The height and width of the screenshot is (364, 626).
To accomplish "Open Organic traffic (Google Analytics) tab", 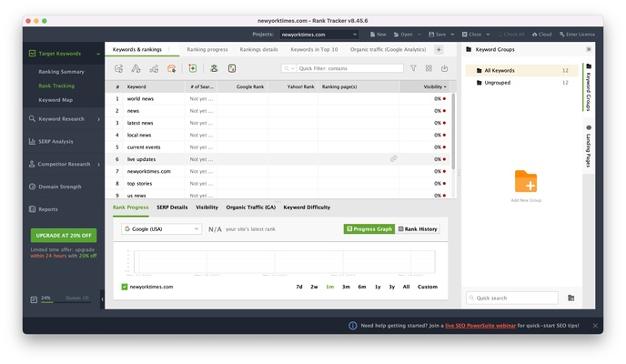I will pyautogui.click(x=388, y=49).
